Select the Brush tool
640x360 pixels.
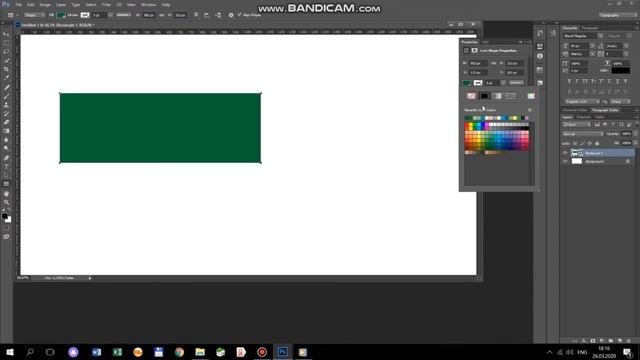point(6,96)
